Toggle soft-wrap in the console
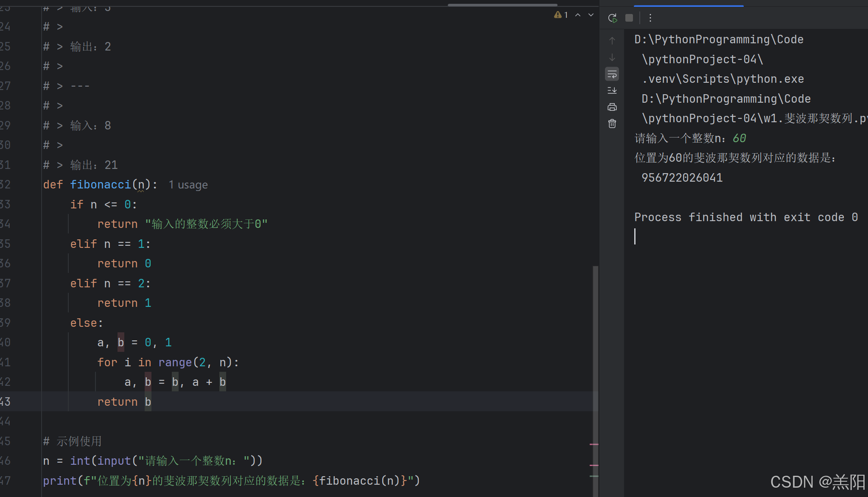 pyautogui.click(x=612, y=74)
